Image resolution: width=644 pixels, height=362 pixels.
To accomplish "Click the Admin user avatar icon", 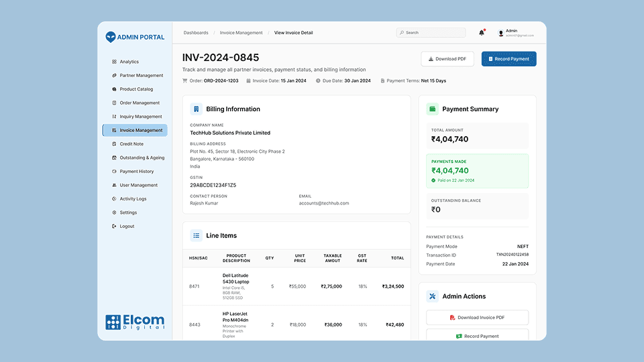I will pos(500,33).
